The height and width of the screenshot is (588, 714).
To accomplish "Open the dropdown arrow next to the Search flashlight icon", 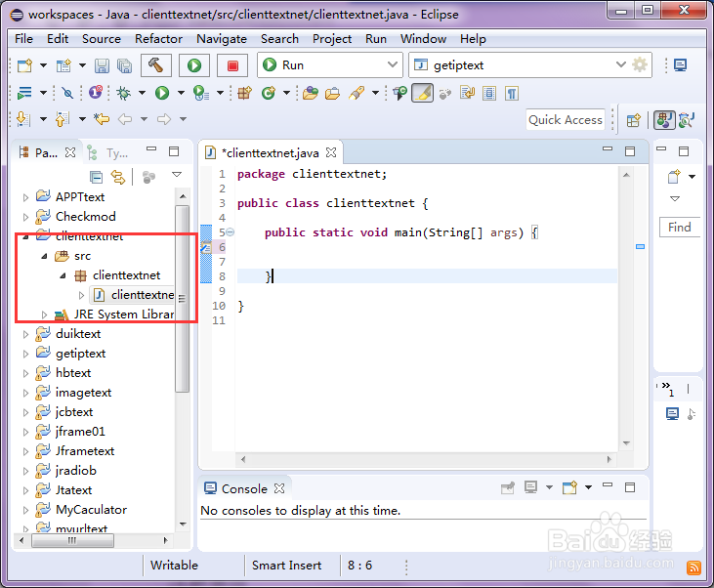I will [x=375, y=93].
